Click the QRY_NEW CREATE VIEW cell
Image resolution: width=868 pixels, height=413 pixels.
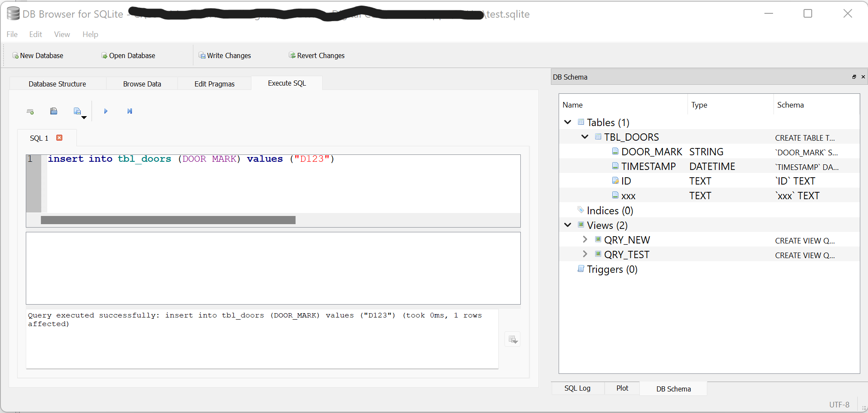pos(805,240)
